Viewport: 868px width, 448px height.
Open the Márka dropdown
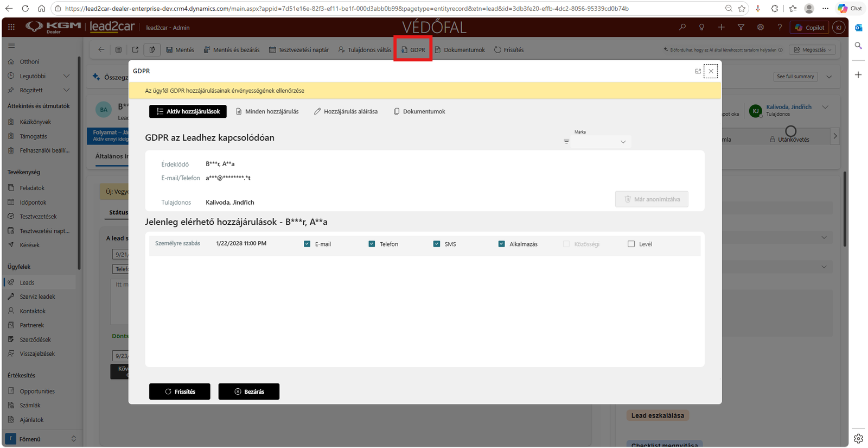(601, 142)
